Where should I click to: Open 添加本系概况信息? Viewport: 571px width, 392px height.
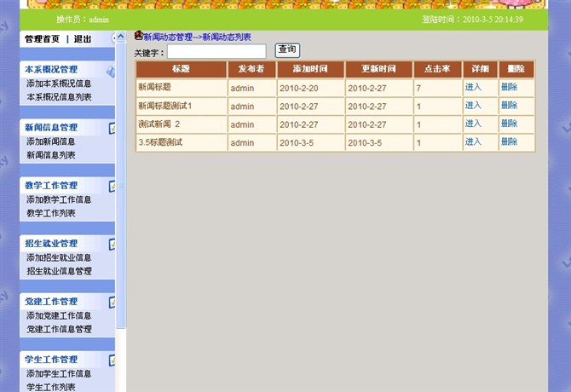pyautogui.click(x=59, y=84)
